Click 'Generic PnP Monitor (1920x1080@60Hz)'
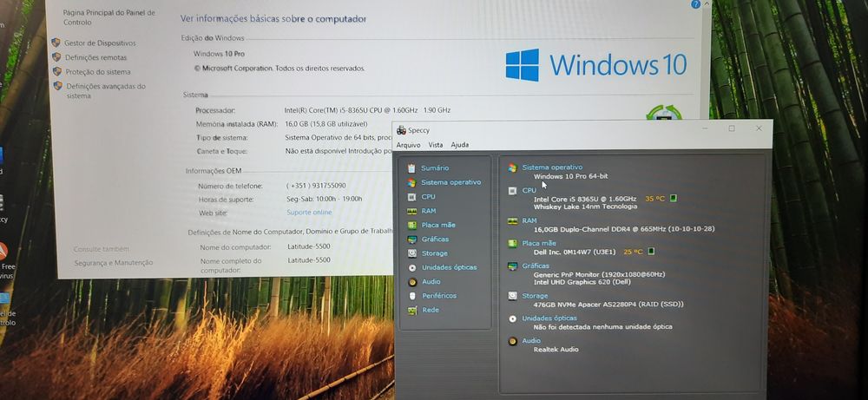The image size is (868, 400). click(600, 274)
